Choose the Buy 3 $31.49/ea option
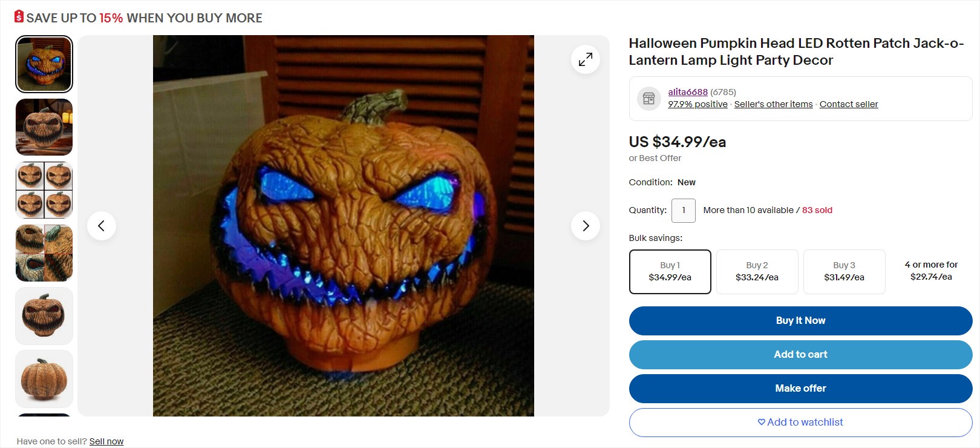The height and width of the screenshot is (448, 980). (x=844, y=272)
